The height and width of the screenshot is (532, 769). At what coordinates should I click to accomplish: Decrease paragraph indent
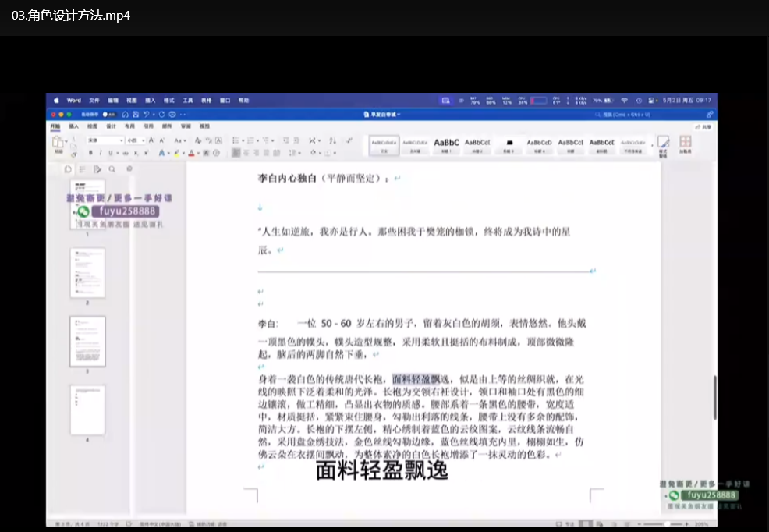click(x=285, y=140)
